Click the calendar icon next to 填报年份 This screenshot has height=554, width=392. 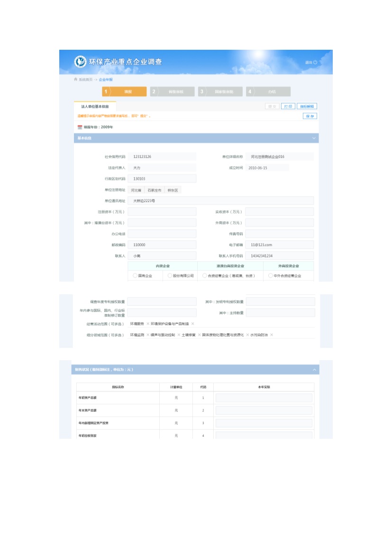tap(80, 127)
